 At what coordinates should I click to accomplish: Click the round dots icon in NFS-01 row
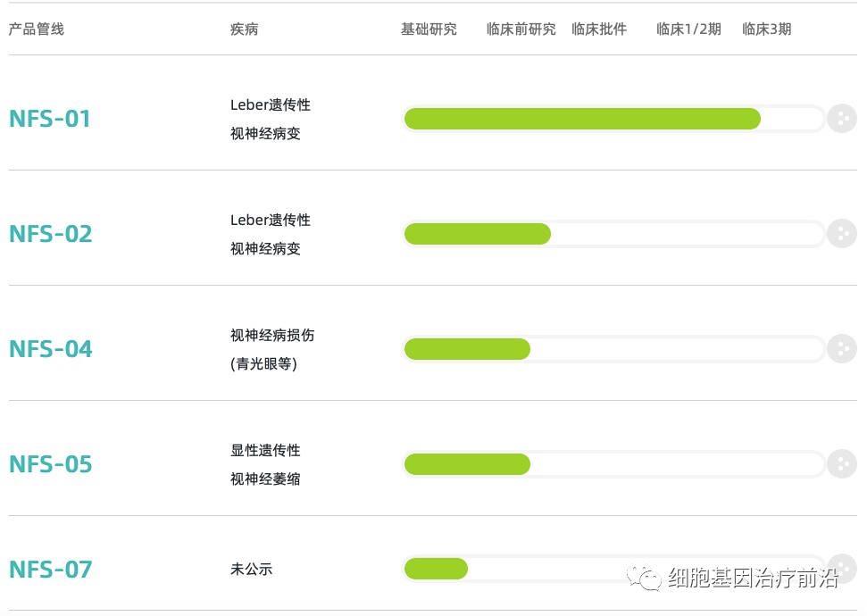841,119
